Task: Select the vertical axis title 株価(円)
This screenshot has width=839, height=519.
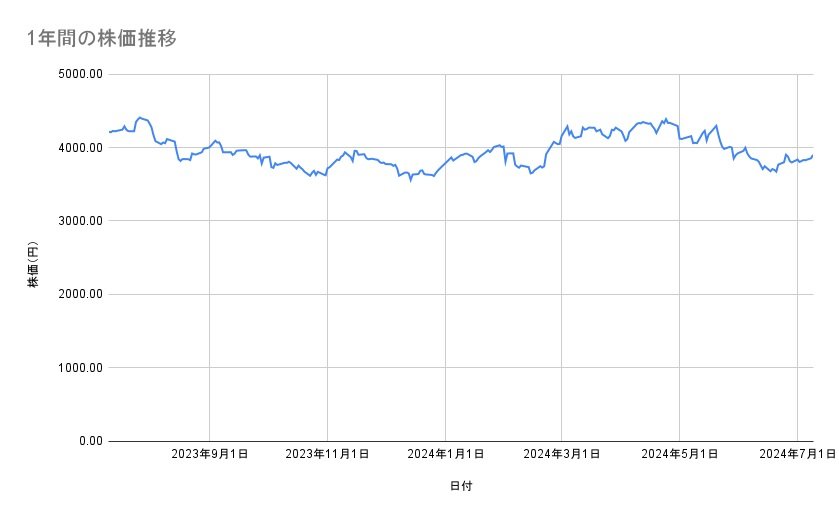Action: (x=33, y=263)
